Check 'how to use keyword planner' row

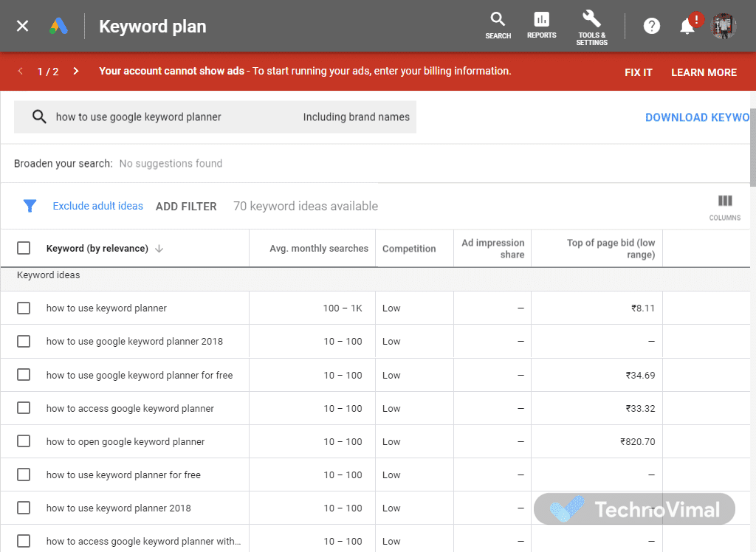point(24,308)
